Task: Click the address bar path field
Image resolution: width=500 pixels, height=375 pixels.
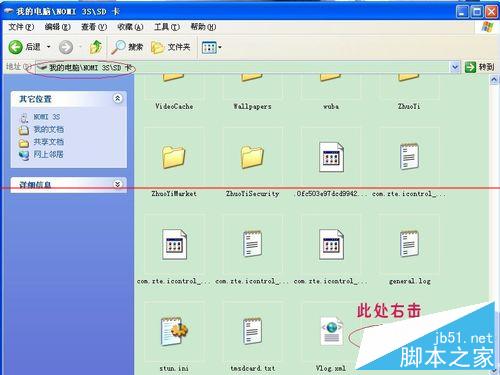Action: click(243, 67)
